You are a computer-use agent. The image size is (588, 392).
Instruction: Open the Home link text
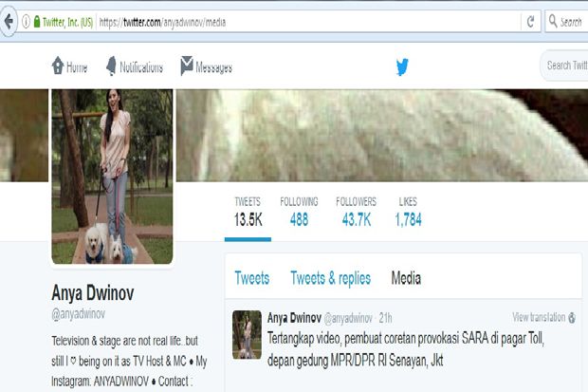77,67
